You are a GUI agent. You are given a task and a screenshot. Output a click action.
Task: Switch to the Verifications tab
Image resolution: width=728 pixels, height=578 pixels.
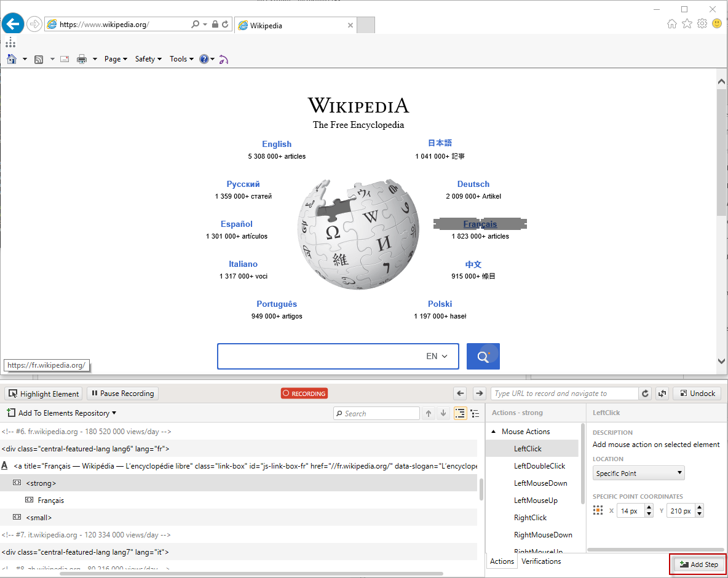[541, 561]
